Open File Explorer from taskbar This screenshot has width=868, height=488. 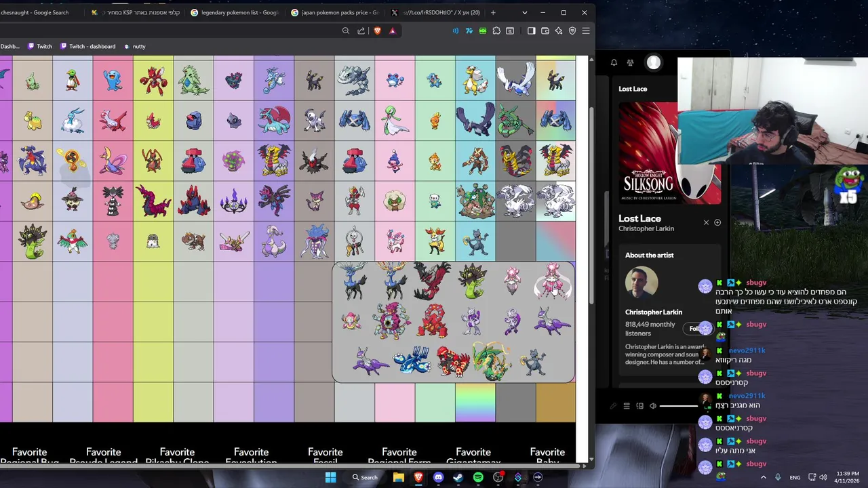399,477
